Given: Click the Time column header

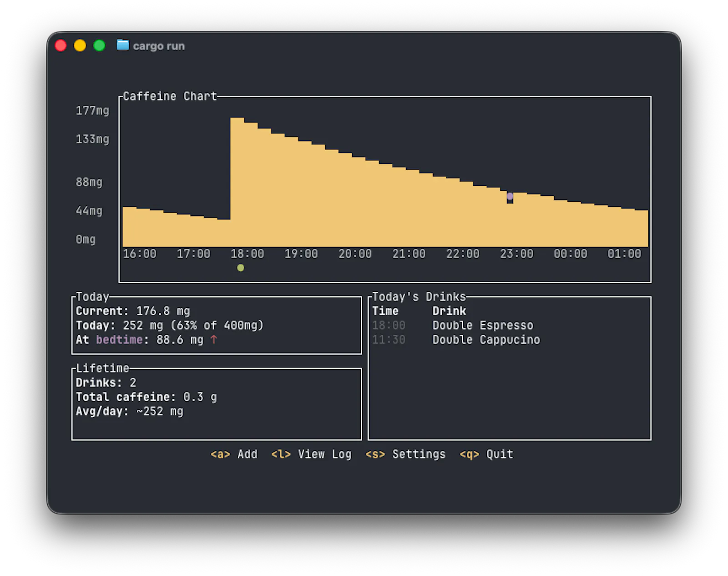Looking at the screenshot, I should tap(385, 311).
